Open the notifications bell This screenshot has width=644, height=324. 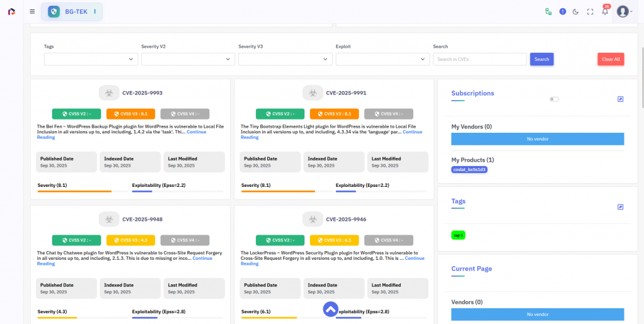coord(605,11)
